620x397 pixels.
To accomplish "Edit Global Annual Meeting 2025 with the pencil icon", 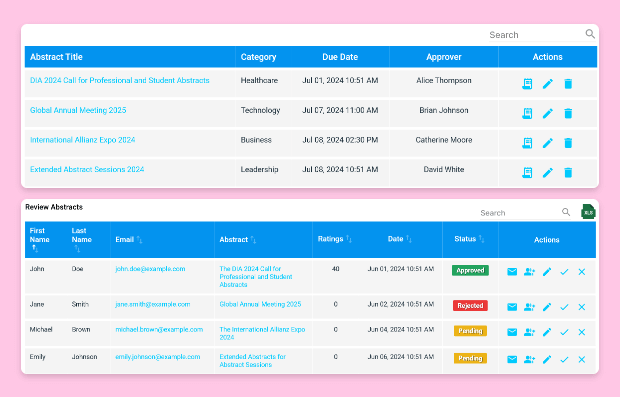I will point(548,113).
